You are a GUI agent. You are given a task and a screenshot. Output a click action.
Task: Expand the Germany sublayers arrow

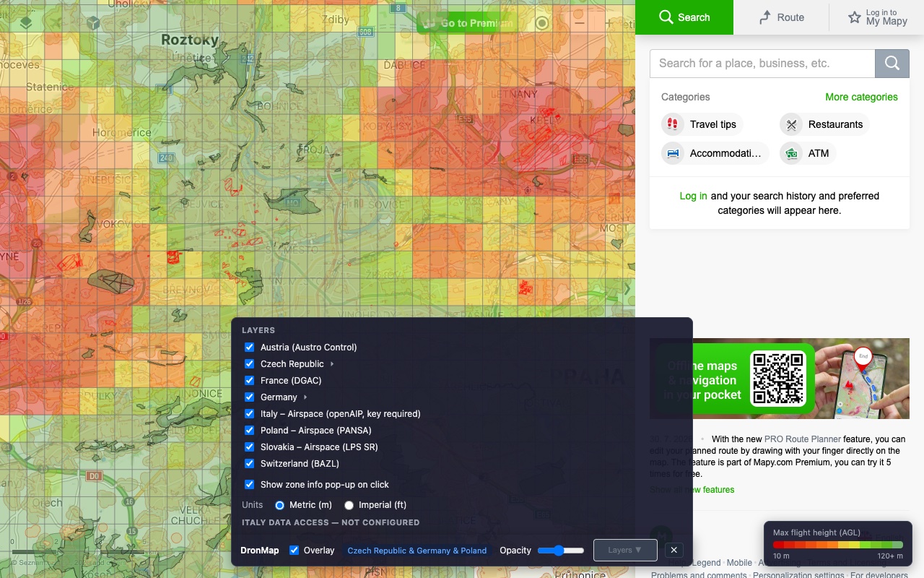[x=305, y=397]
